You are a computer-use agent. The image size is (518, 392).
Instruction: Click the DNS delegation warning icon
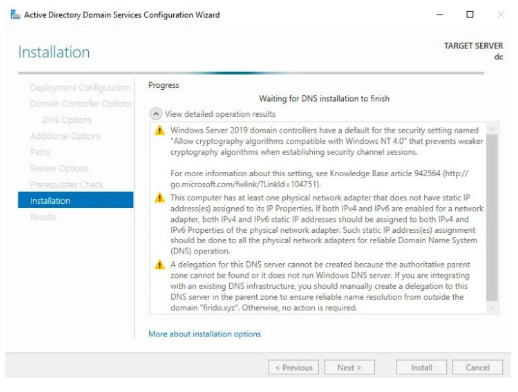(160, 265)
